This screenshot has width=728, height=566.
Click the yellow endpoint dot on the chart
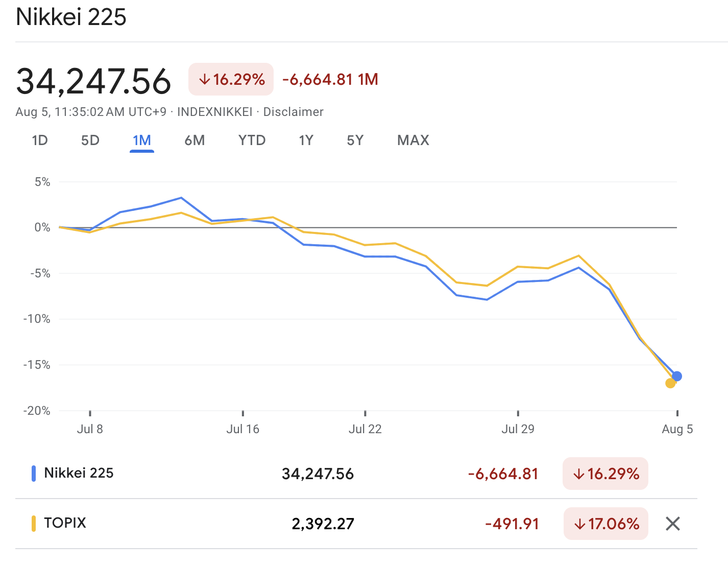click(670, 383)
